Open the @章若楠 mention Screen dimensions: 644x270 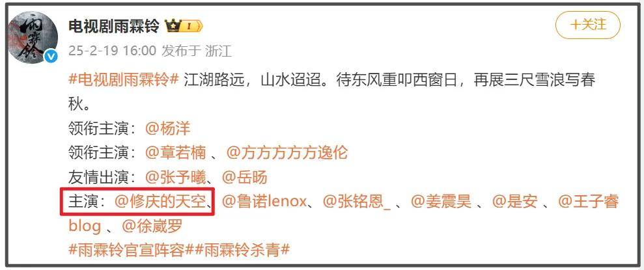175,153
